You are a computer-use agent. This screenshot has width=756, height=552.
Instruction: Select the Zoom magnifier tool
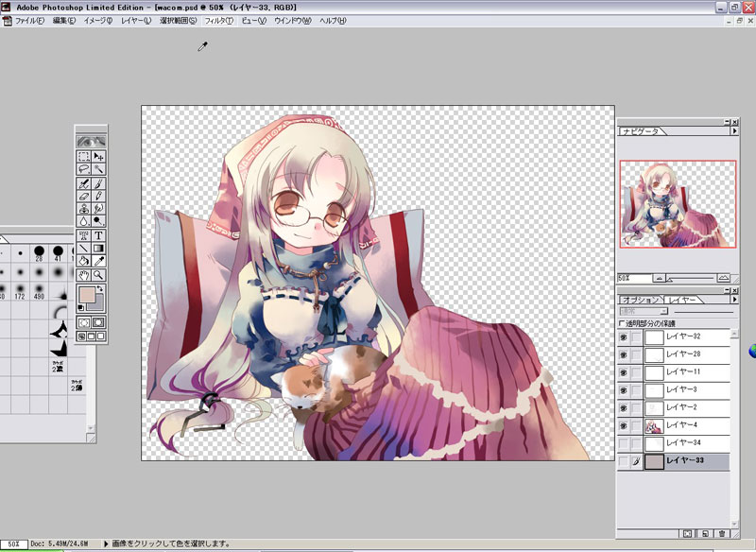[x=98, y=275]
